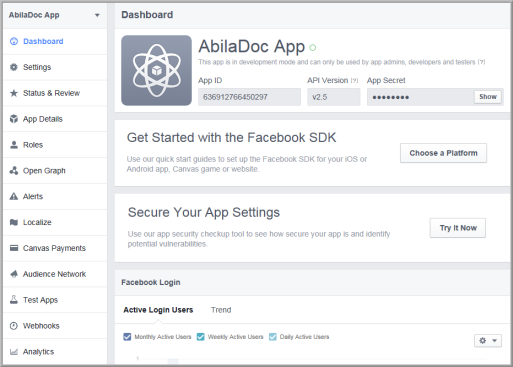The height and width of the screenshot is (367, 513).
Task: Uncheck Monthly Active Users checkbox
Action: point(127,337)
